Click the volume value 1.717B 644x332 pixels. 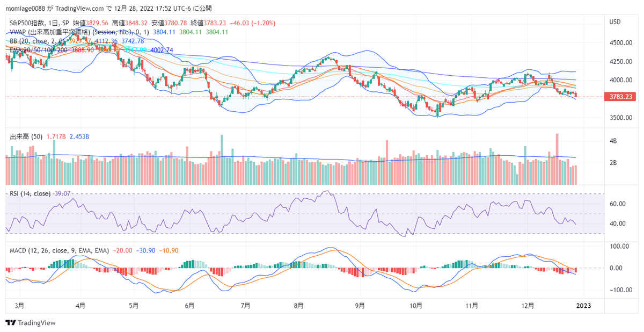56,137
